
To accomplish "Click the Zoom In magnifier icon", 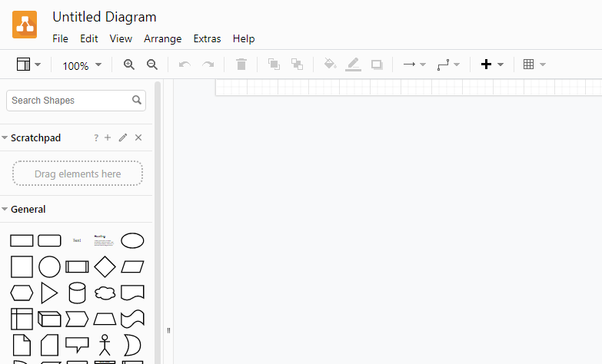I will [x=129, y=65].
